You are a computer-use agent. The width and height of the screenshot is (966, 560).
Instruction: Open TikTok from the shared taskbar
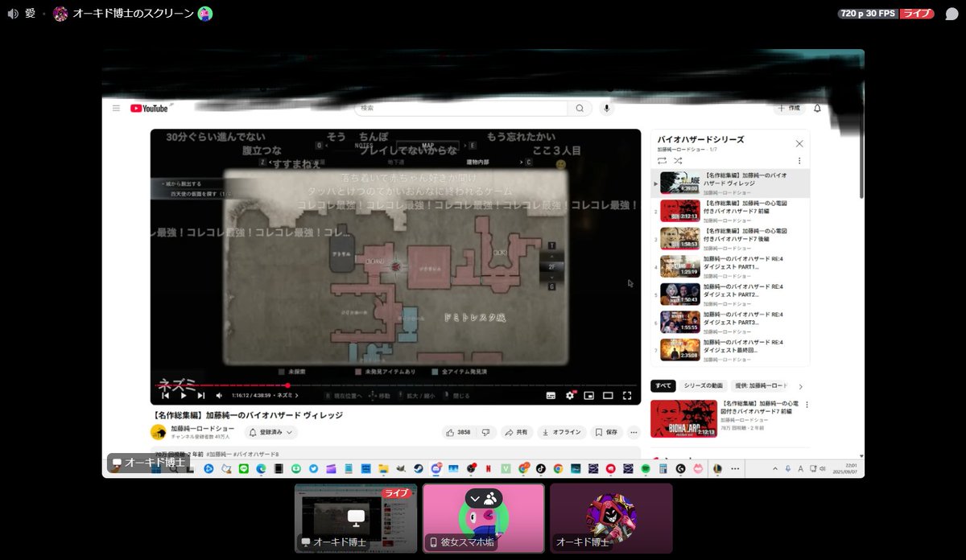pyautogui.click(x=541, y=468)
